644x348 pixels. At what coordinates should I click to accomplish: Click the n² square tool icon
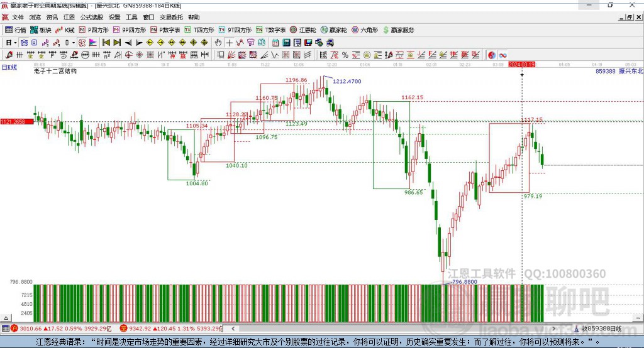(x=107, y=55)
